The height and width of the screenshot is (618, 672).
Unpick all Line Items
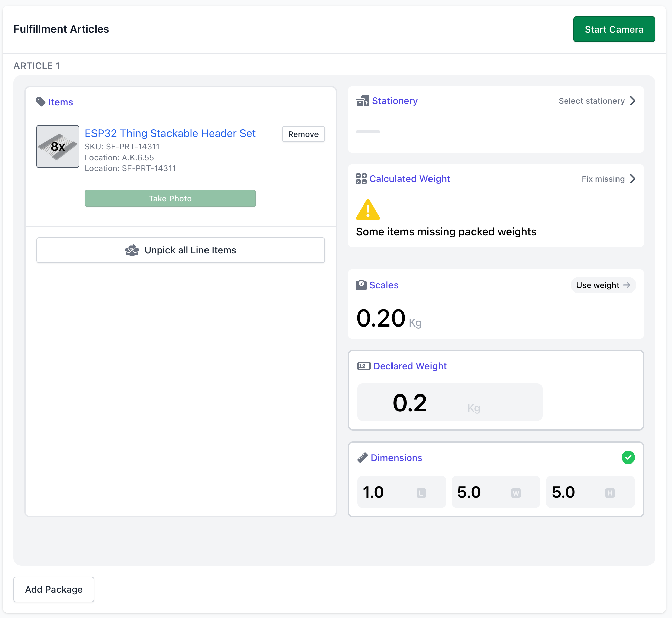tap(180, 250)
